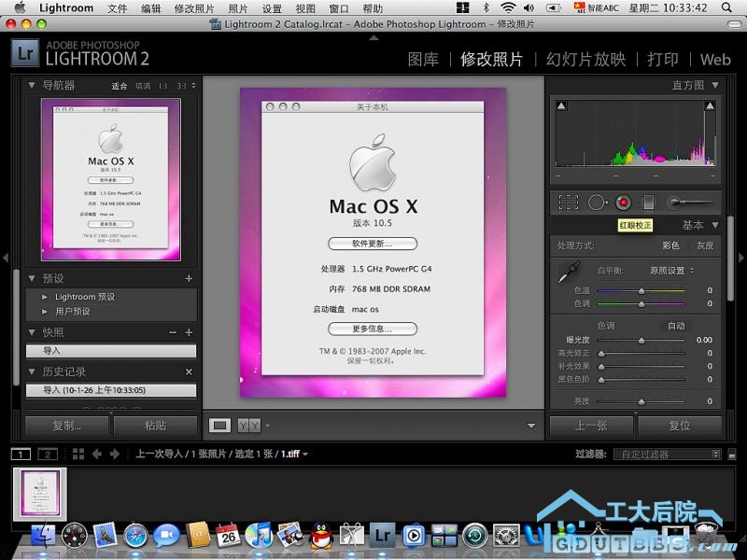
Task: Activate the Red Eye Correction tool
Action: click(623, 202)
